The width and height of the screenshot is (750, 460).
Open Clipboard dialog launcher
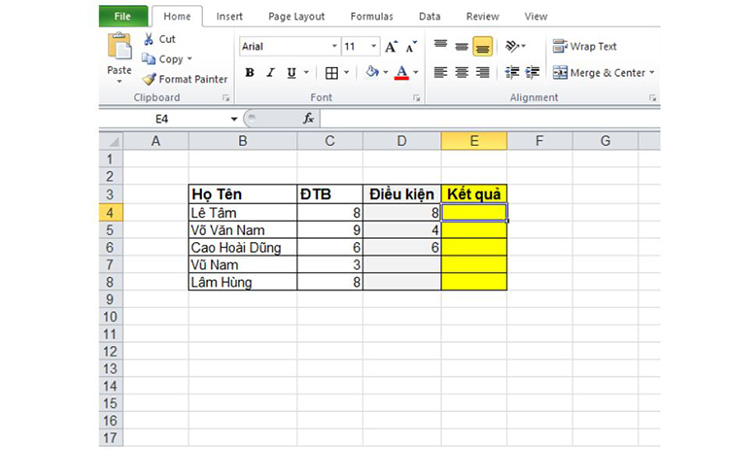coord(226,98)
